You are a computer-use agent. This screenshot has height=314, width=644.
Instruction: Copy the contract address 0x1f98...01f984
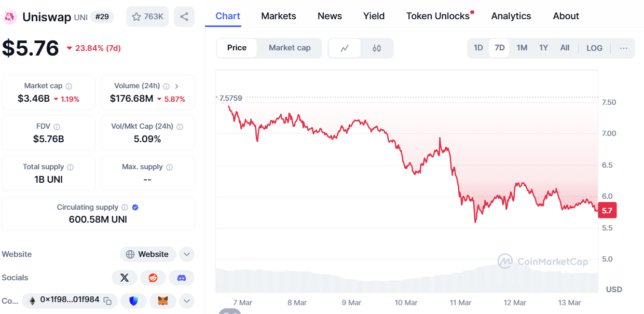(107, 301)
